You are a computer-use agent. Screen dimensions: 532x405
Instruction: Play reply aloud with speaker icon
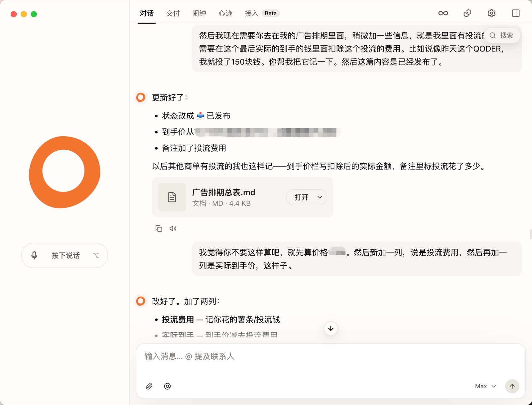173,228
